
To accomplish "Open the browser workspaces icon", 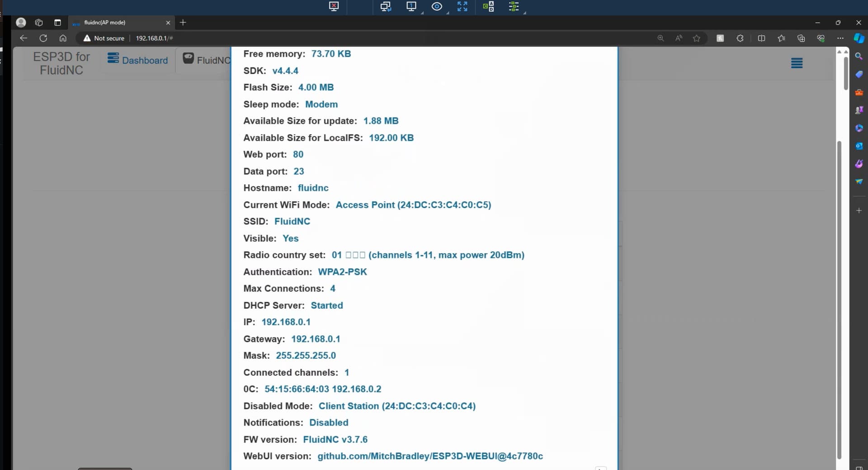I will [x=39, y=22].
